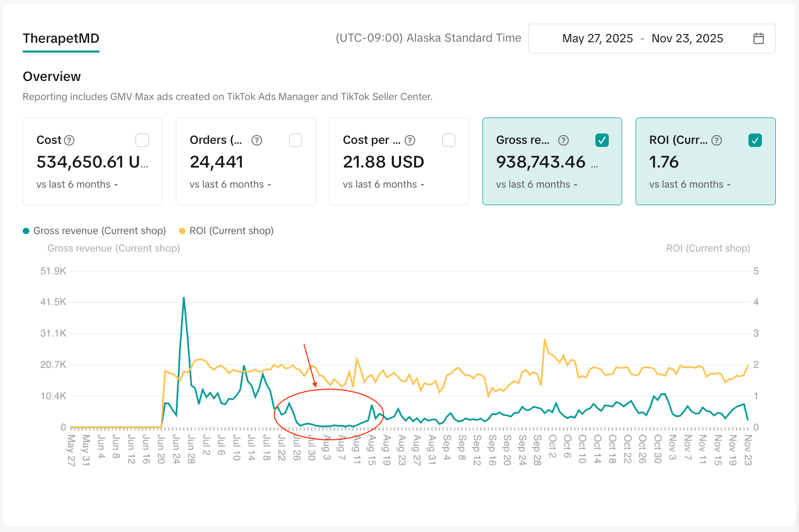
Task: Uncheck the ROI (Current shop) checkbox
Action: (755, 140)
